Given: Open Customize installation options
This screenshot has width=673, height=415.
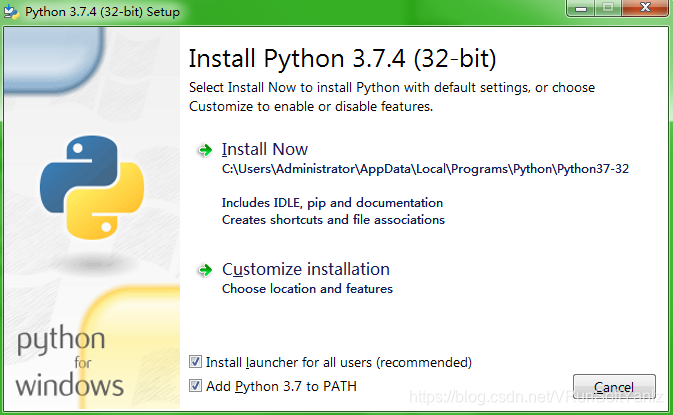Looking at the screenshot, I should click(x=306, y=270).
